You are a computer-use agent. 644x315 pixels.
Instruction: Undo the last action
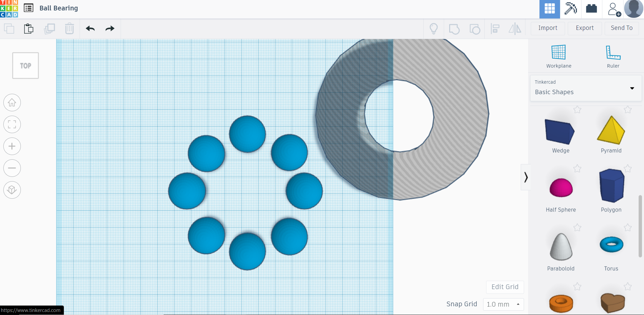click(90, 29)
